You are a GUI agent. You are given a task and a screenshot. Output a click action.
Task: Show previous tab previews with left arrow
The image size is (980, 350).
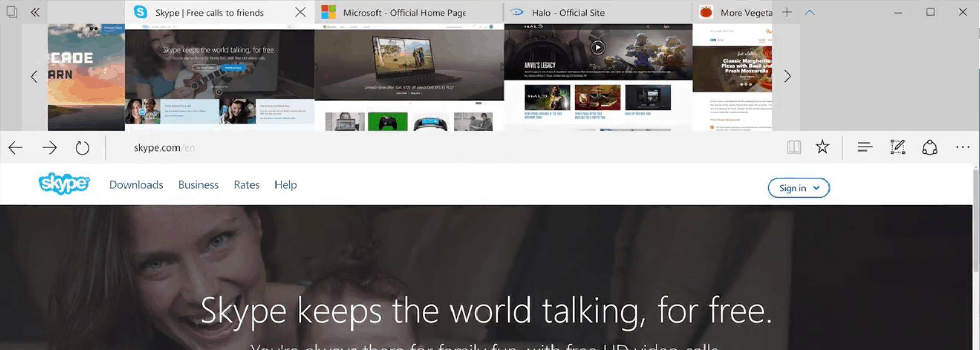(x=34, y=77)
